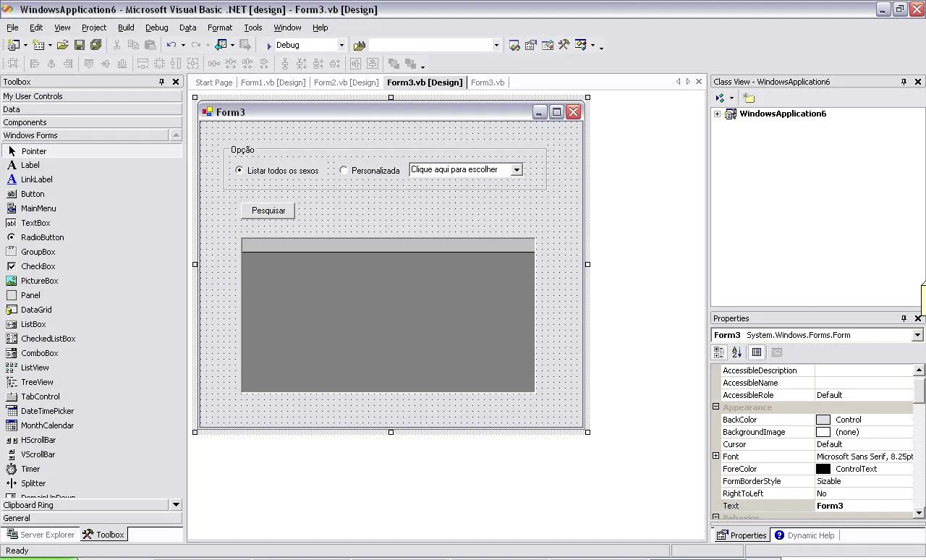
Task: Open the Toolbox hammer-and-wrench toolbar icon
Action: click(564, 45)
